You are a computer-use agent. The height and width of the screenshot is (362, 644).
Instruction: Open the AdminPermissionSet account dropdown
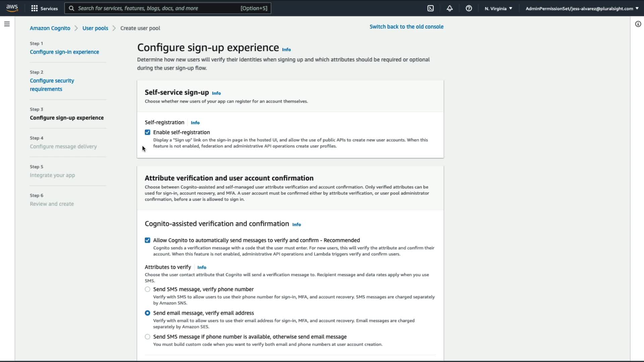[582, 8]
